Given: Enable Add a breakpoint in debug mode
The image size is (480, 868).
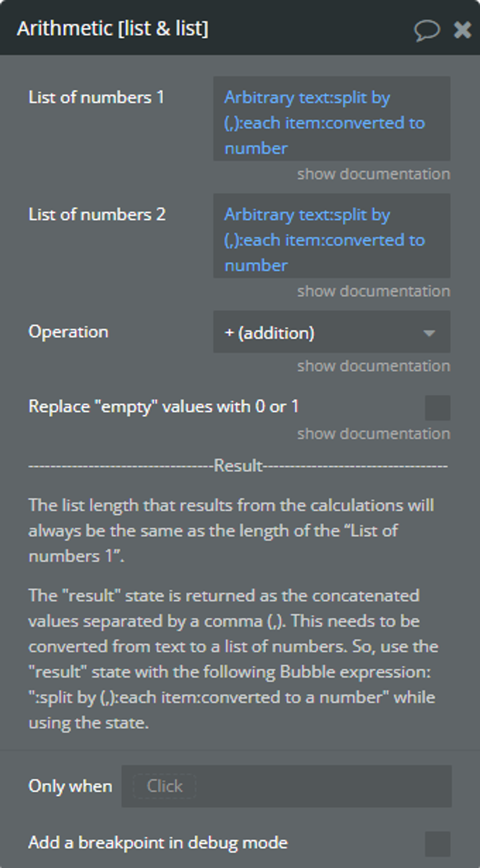Looking at the screenshot, I should point(437,844).
